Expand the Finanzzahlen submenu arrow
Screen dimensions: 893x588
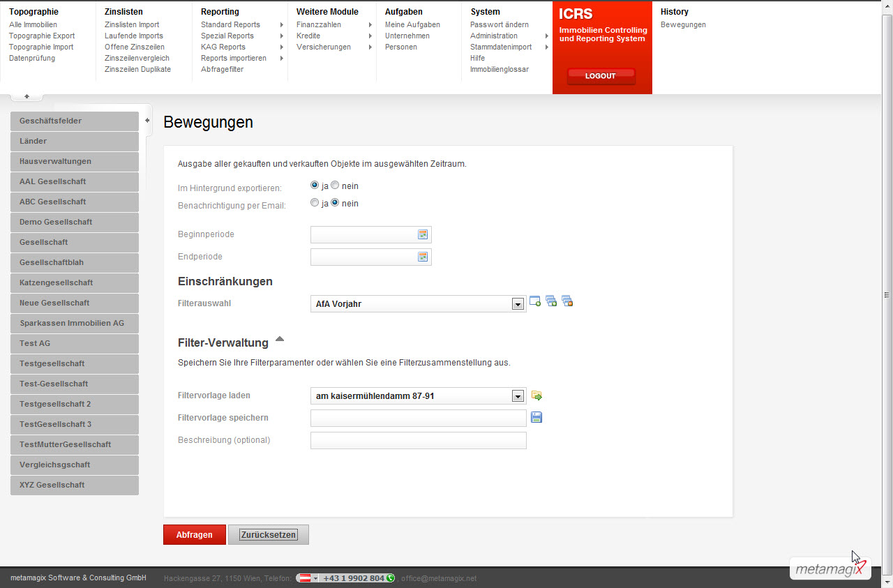click(x=370, y=25)
